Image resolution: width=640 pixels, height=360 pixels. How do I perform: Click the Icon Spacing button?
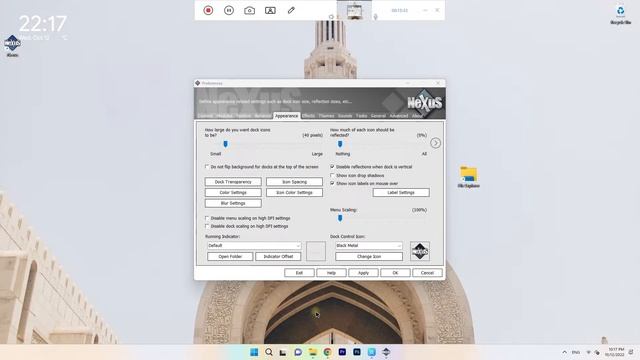(294, 182)
